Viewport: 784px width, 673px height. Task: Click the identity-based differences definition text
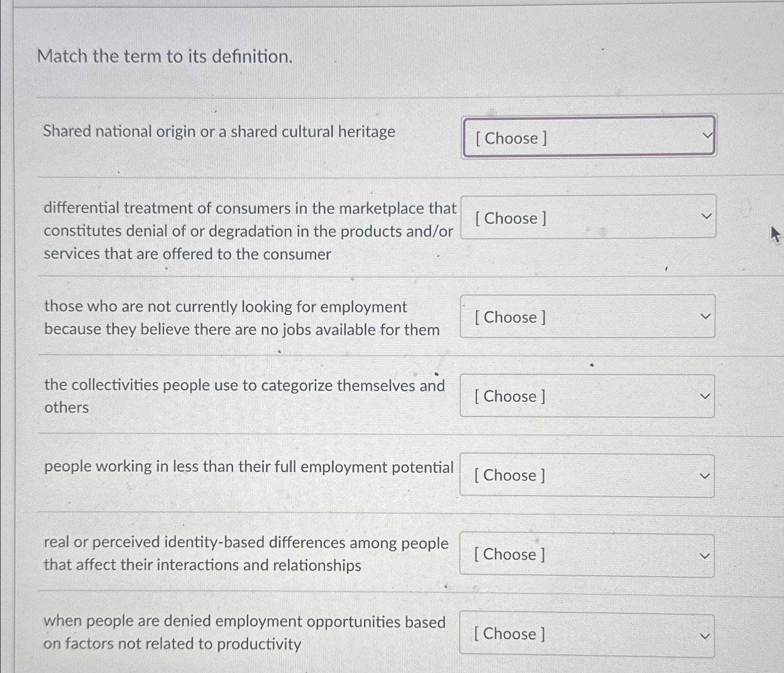tap(246, 554)
